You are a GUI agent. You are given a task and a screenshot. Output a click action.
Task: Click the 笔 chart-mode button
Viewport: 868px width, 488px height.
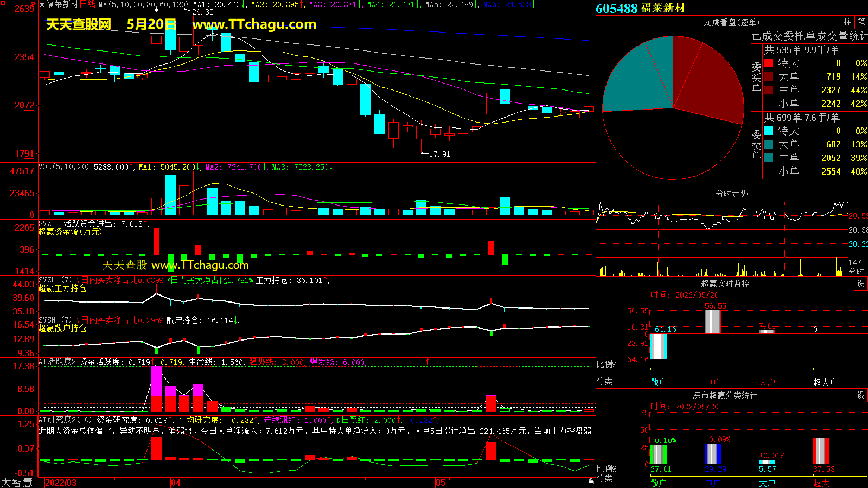tap(861, 22)
